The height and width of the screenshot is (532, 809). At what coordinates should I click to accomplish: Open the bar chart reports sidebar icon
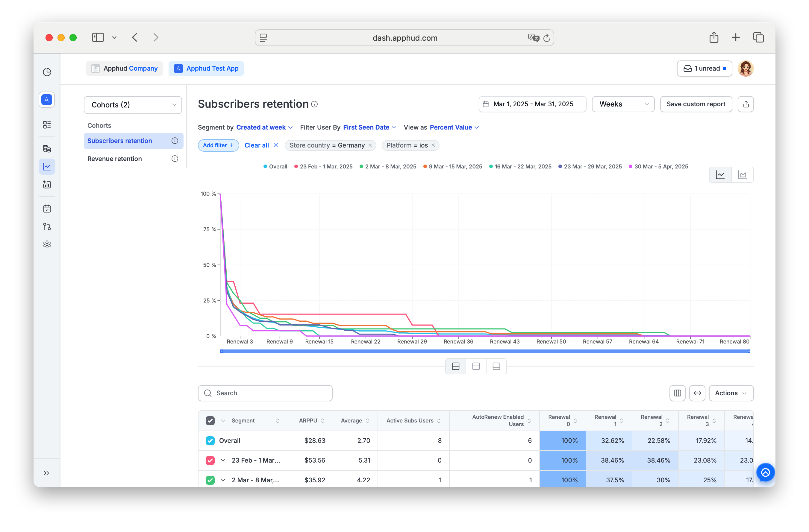tap(47, 185)
